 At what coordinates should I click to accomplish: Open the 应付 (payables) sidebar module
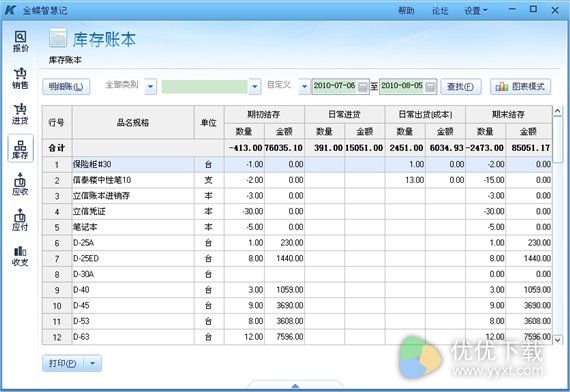tap(20, 220)
